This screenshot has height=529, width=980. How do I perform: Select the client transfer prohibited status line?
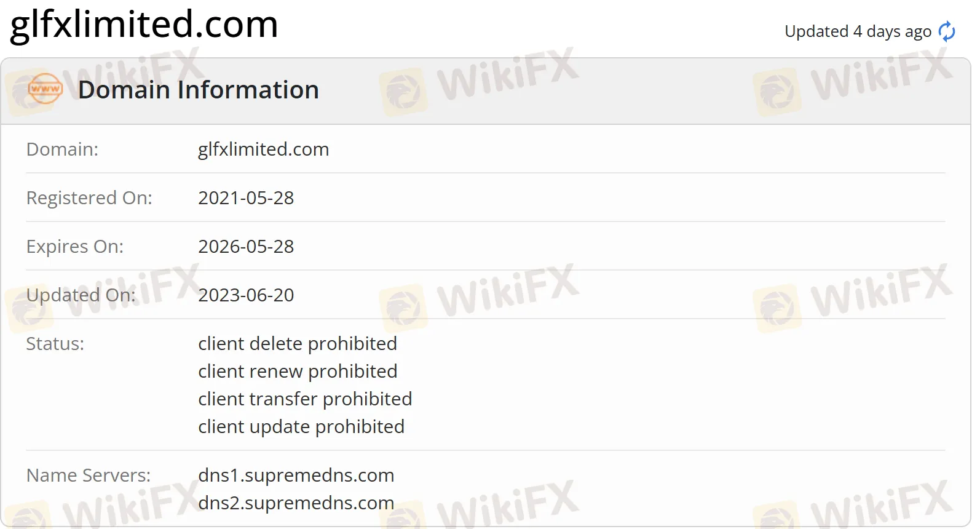coord(305,399)
